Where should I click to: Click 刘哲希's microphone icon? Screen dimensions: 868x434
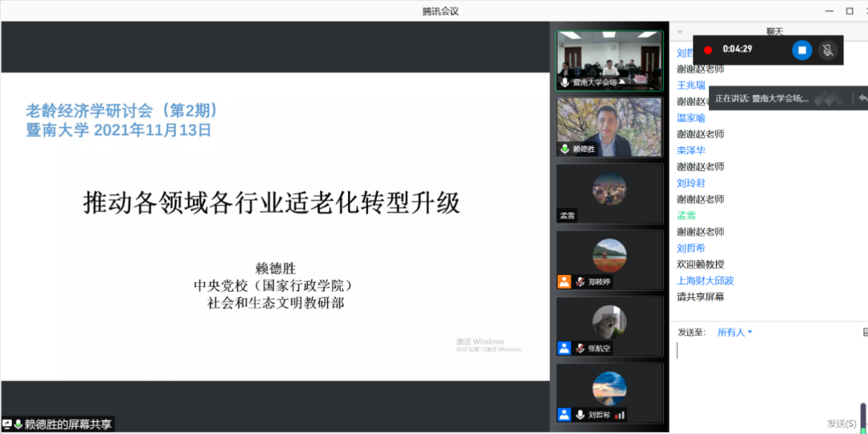pyautogui.click(x=579, y=415)
